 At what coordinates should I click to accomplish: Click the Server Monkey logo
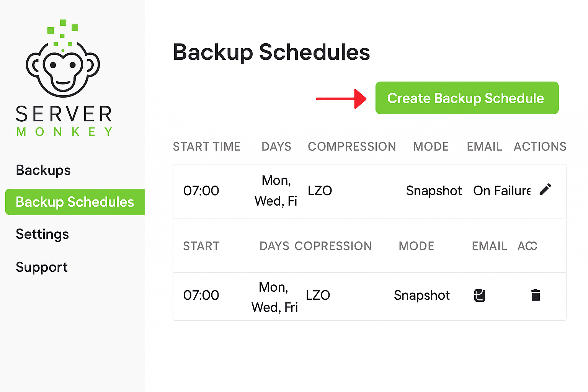[x=64, y=78]
